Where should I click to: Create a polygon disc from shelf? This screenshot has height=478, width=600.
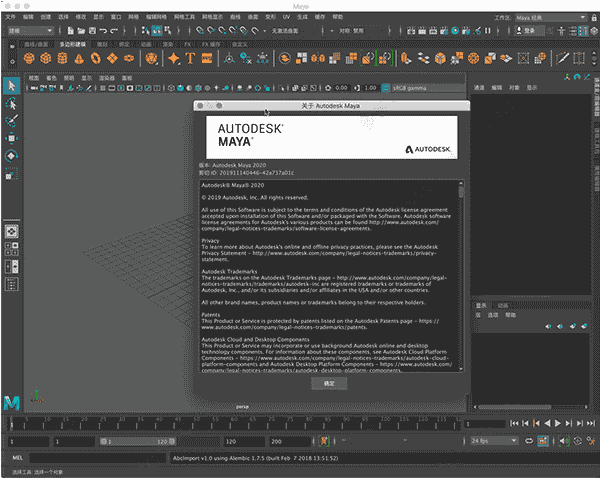129,58
